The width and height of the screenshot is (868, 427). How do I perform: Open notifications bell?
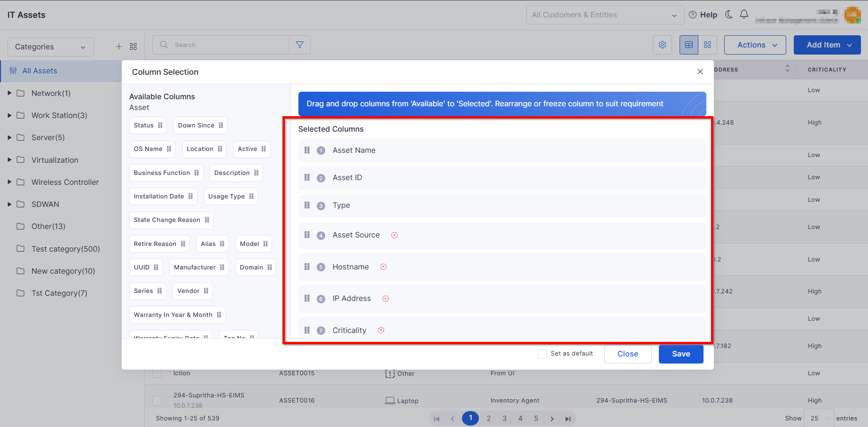(744, 15)
